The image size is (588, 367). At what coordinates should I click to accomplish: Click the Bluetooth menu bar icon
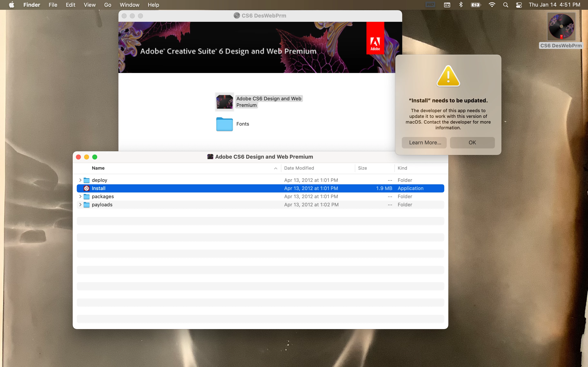pos(461,5)
